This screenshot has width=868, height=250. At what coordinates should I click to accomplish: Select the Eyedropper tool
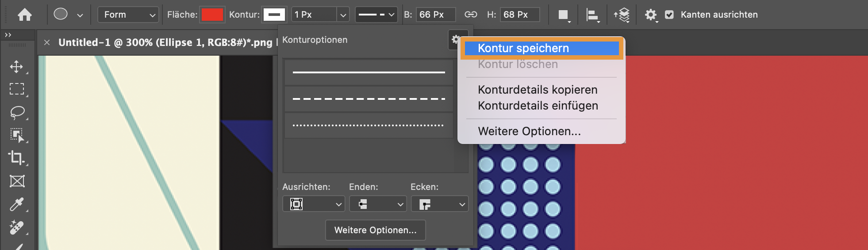[17, 205]
